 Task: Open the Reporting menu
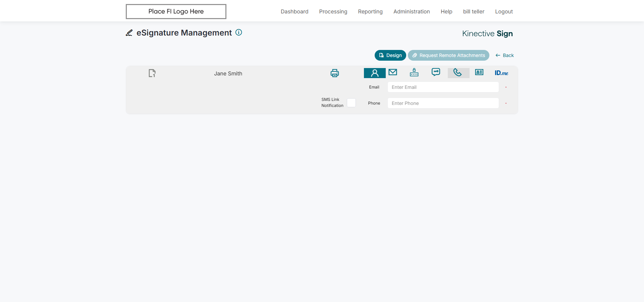tap(370, 11)
